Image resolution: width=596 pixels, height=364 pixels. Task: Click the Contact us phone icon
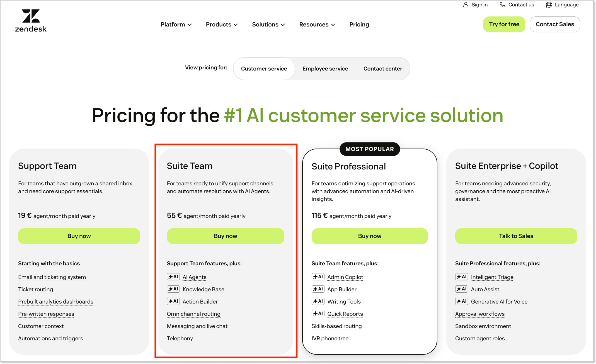[502, 5]
